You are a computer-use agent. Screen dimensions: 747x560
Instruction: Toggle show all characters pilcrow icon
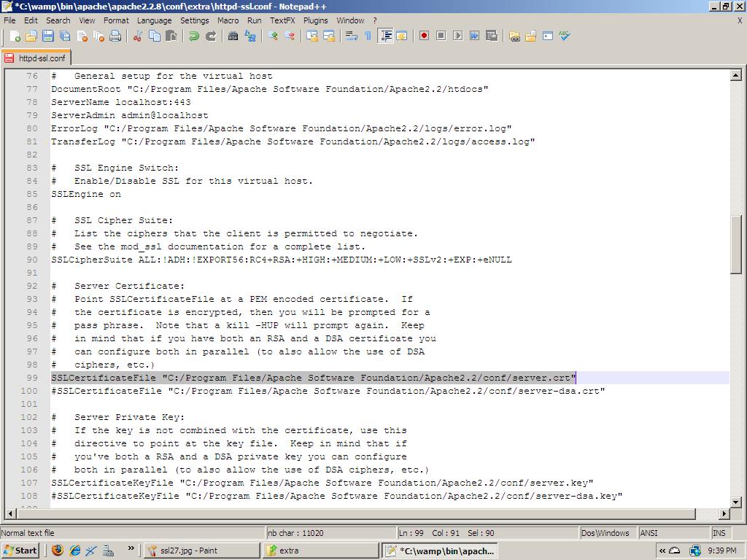coord(368,36)
